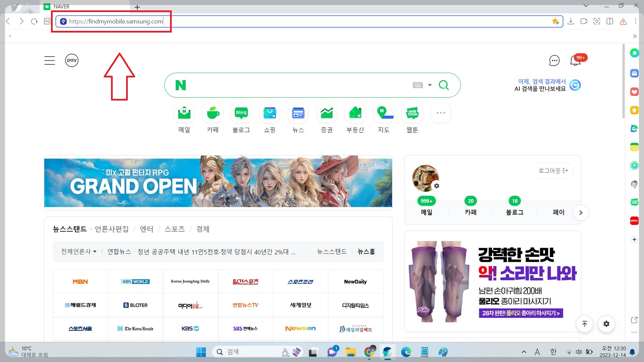Expand the search bar autocomplete arrow

pos(430,85)
